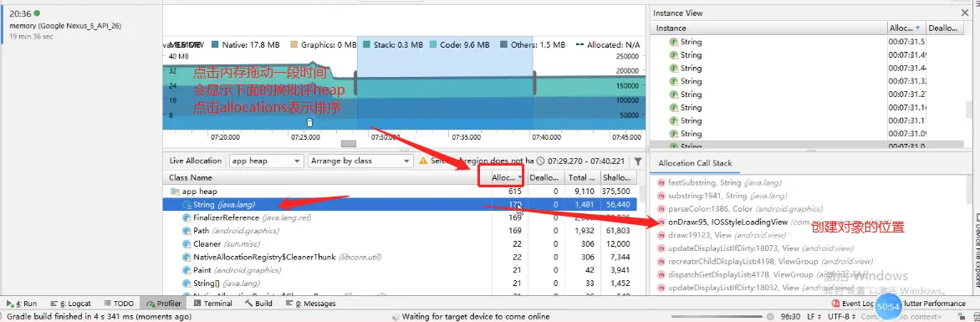The image size is (980, 322).
Task: Click the clock icon before the 07:29.270 time range
Action: point(541,161)
